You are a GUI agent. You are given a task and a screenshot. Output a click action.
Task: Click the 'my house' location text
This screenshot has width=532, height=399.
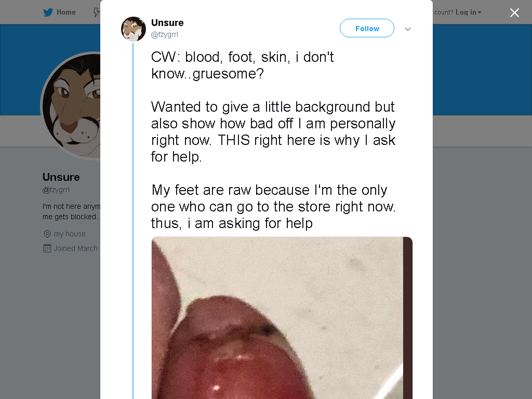click(x=70, y=234)
